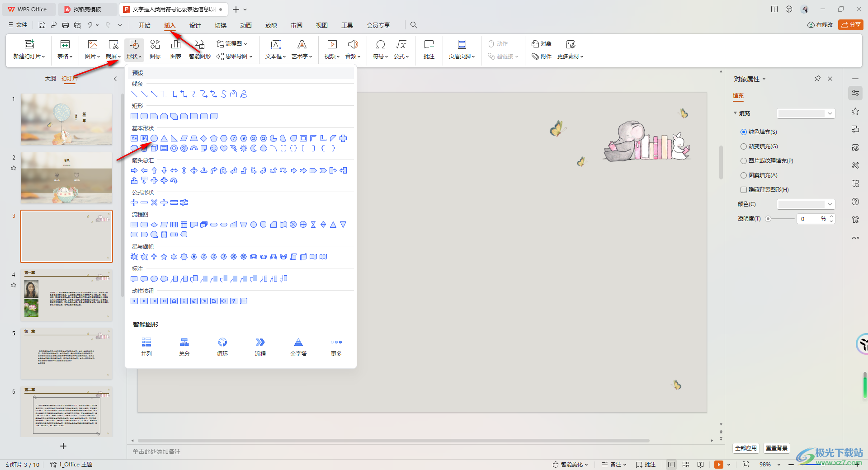Select 渐变填充(G) radio button
868x470 pixels.
point(744,146)
